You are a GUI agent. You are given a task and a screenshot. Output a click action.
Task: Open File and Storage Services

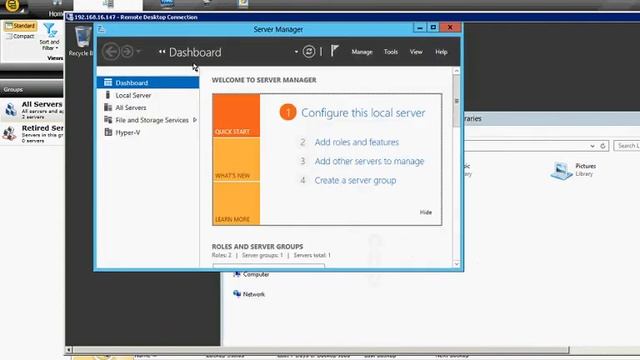[151, 120]
